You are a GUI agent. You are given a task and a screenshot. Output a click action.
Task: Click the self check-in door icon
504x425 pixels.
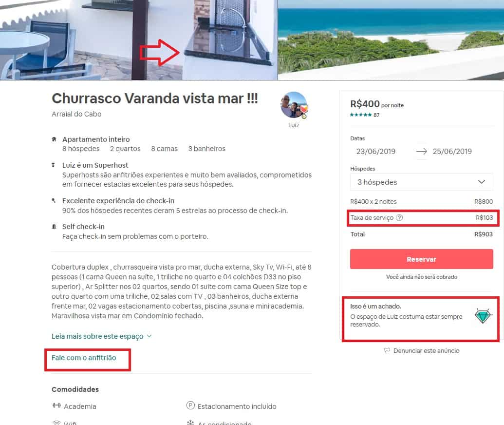54,227
